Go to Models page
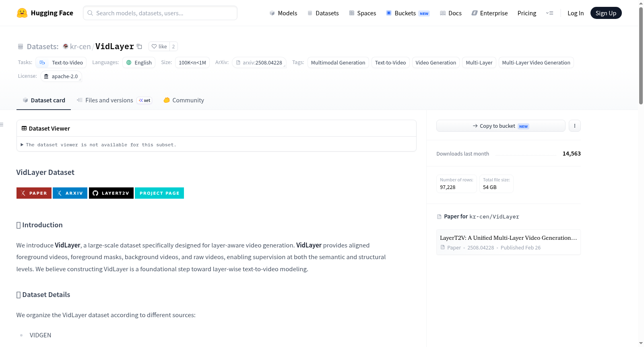Image resolution: width=644 pixels, height=347 pixels. 283,13
